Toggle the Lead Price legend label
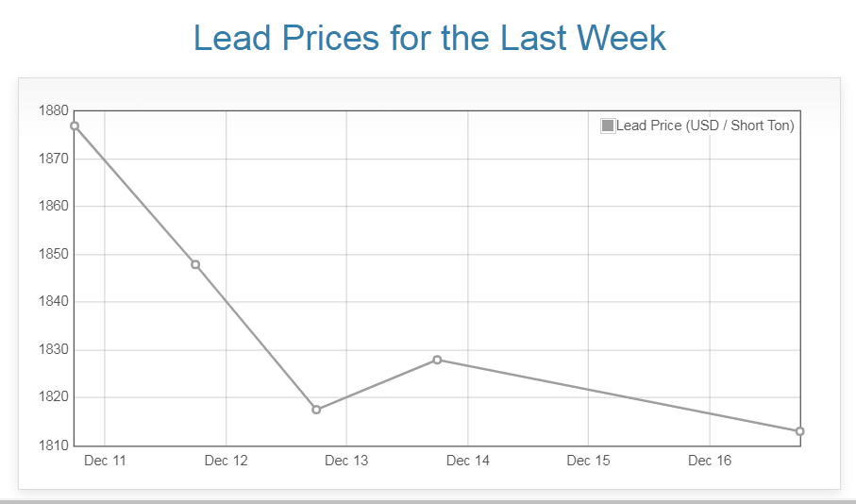This screenshot has width=856, height=504. point(705,126)
